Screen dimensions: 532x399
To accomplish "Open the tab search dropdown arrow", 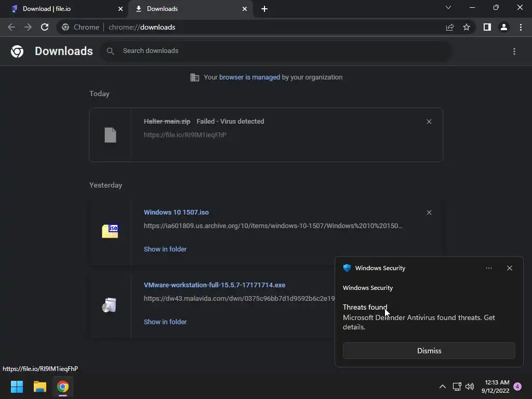I will click(448, 7).
